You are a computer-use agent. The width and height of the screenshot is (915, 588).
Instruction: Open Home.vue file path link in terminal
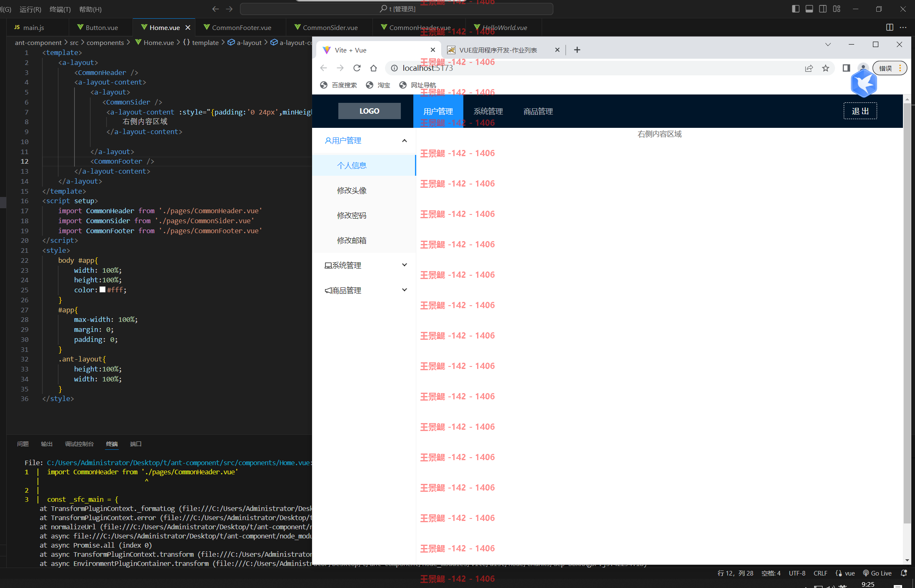pos(179,463)
